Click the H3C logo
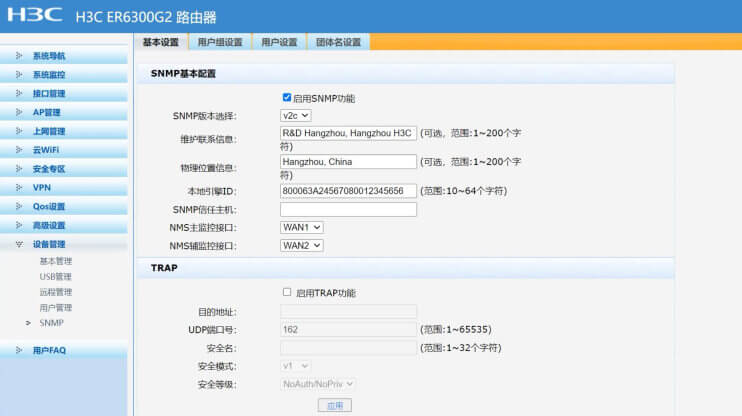742x416 pixels. (x=35, y=15)
